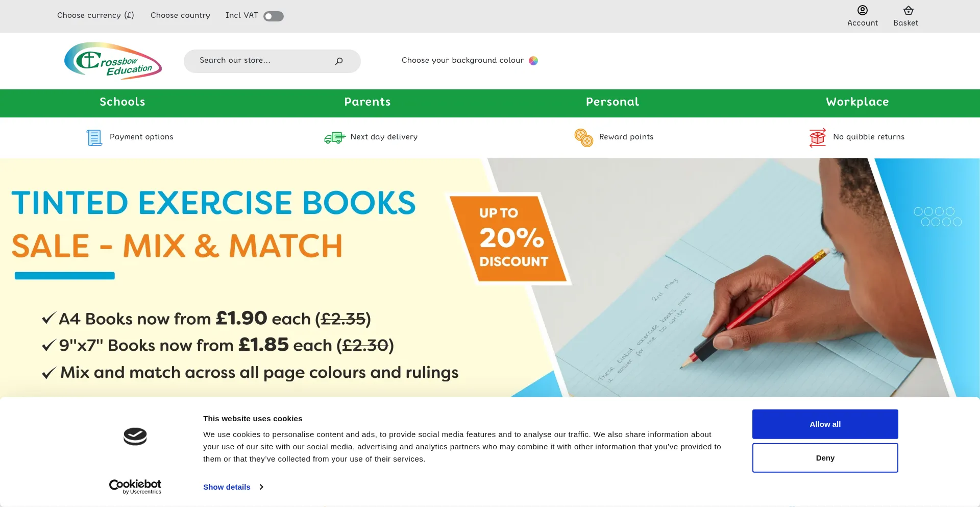Open the Account user icon
The height and width of the screenshot is (507, 980).
point(862,11)
